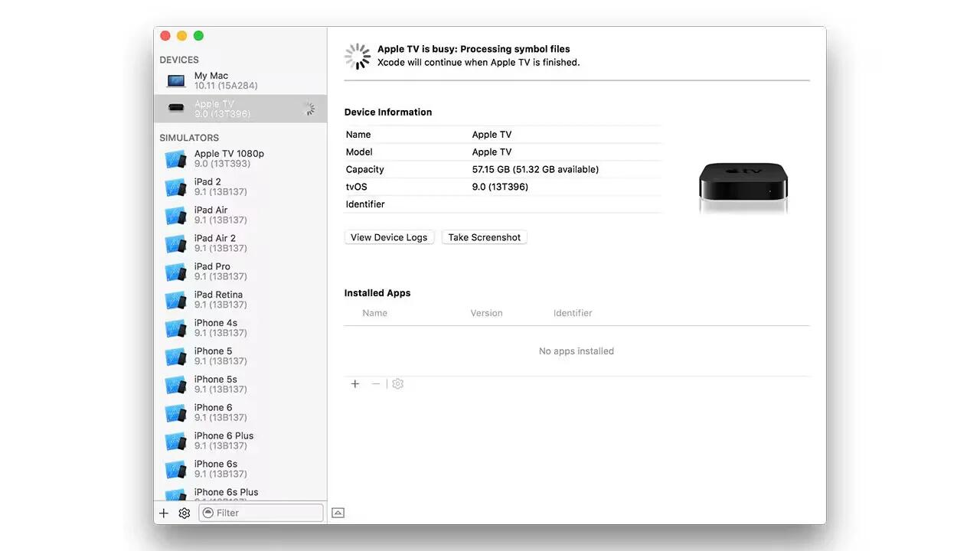Click 'Xcode will continue when Apple TV is finished'
This screenshot has width=980, height=551.
pos(479,63)
